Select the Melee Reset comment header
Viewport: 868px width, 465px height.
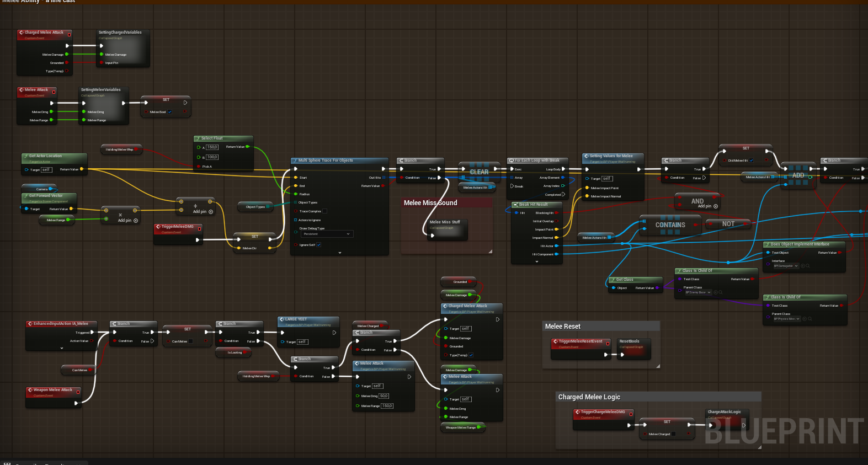[563, 327]
